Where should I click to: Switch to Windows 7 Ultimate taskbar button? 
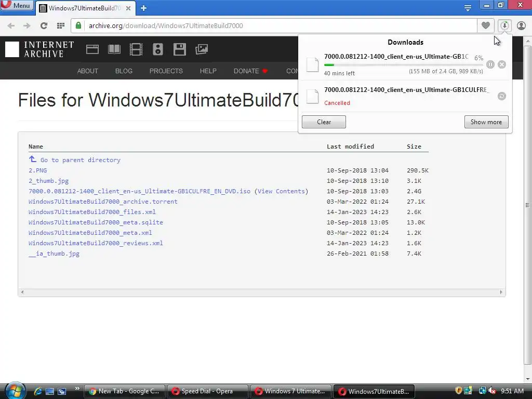(290, 391)
